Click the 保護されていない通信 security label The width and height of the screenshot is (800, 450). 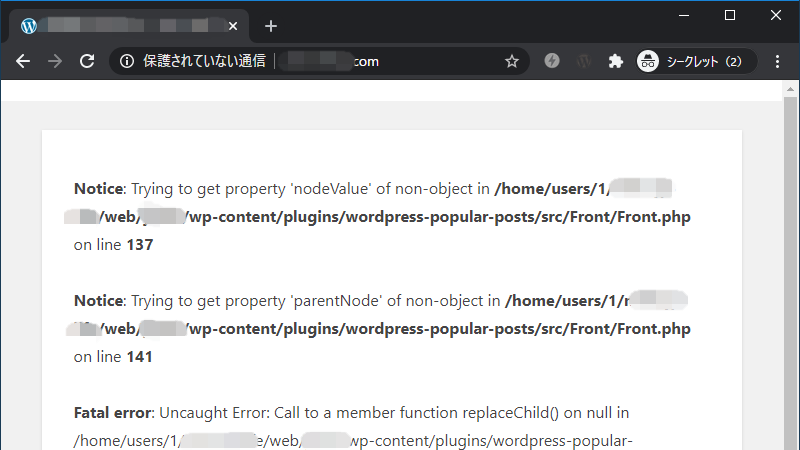pyautogui.click(x=204, y=61)
